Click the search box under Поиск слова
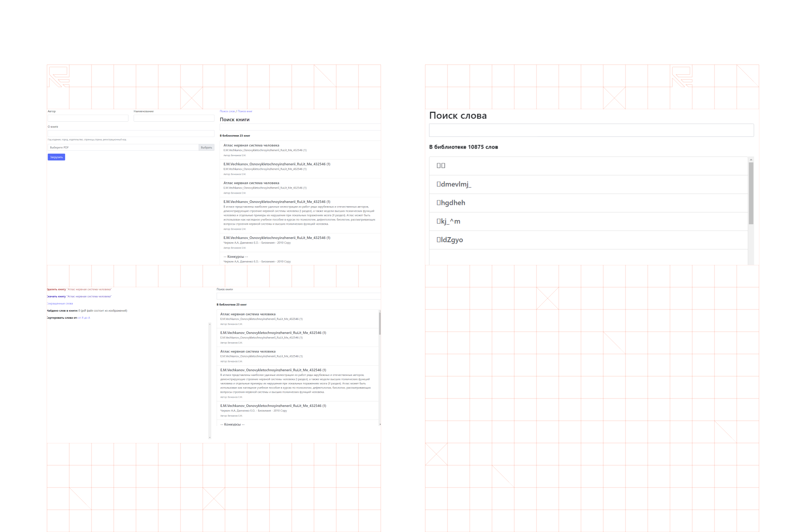Screen dimensions: 806x532 point(591,130)
